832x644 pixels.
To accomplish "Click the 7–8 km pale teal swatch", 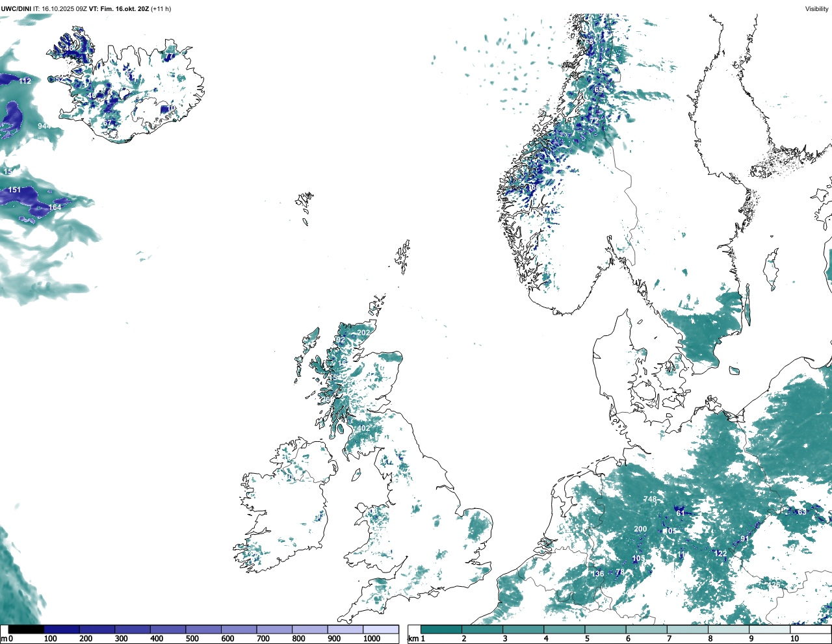I will [688, 629].
